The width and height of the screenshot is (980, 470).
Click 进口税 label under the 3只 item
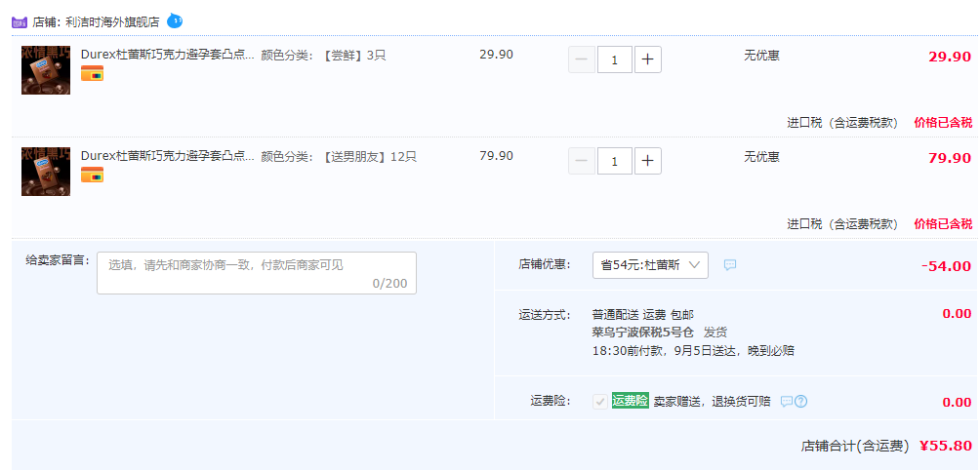point(841,123)
